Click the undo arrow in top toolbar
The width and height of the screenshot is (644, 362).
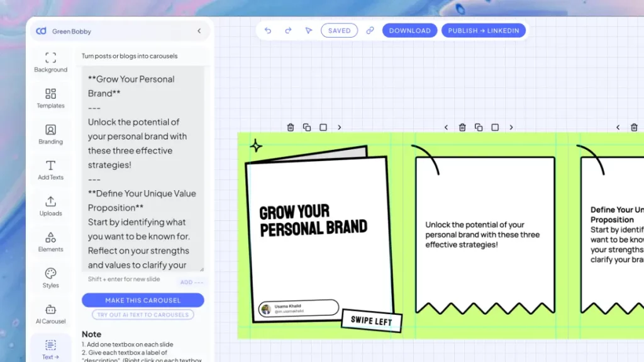pyautogui.click(x=268, y=30)
